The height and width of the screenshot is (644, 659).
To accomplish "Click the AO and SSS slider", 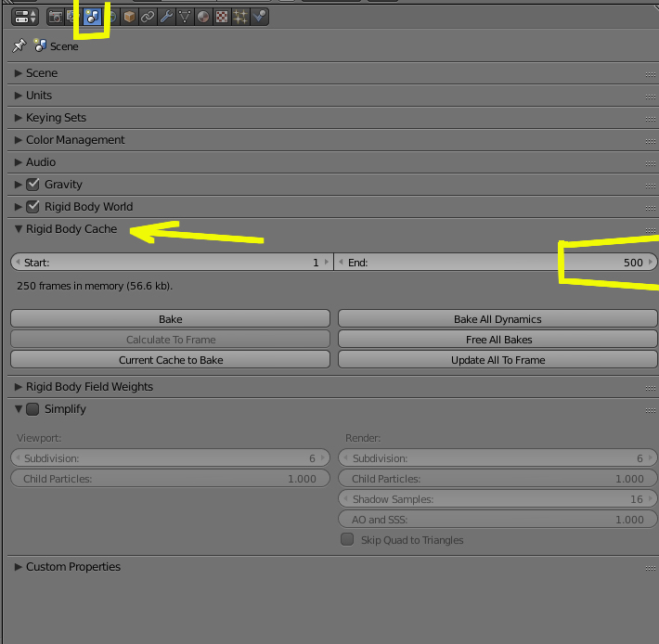I will tap(497, 520).
